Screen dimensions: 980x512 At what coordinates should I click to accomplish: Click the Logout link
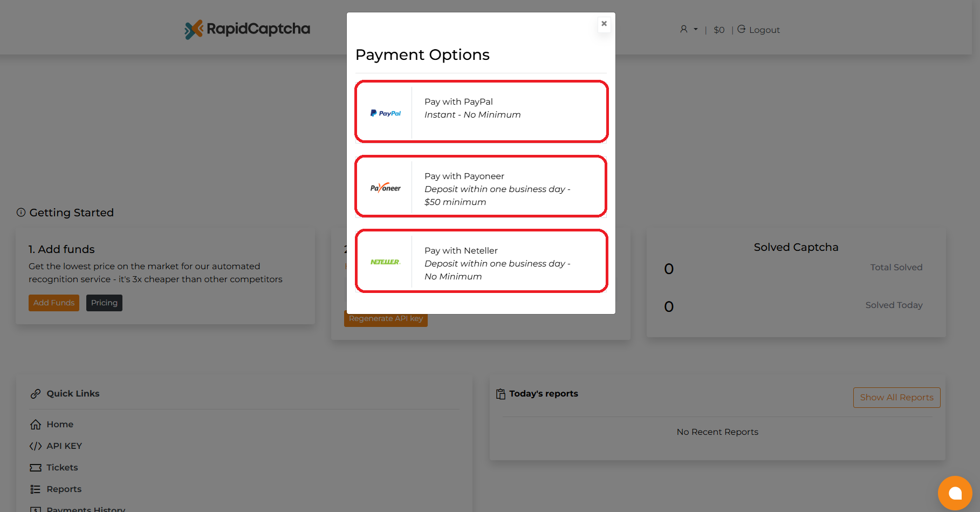click(x=759, y=30)
